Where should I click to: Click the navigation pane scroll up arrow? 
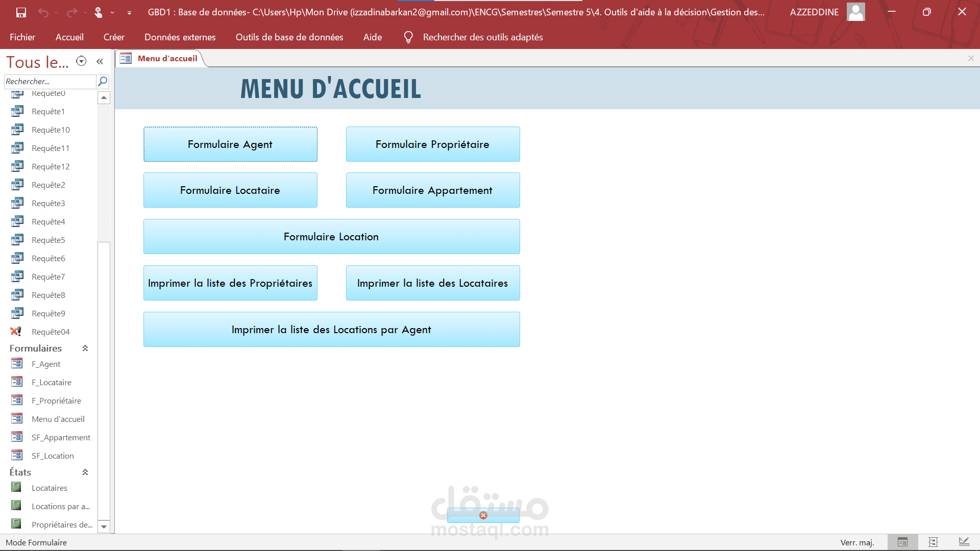pos(104,97)
